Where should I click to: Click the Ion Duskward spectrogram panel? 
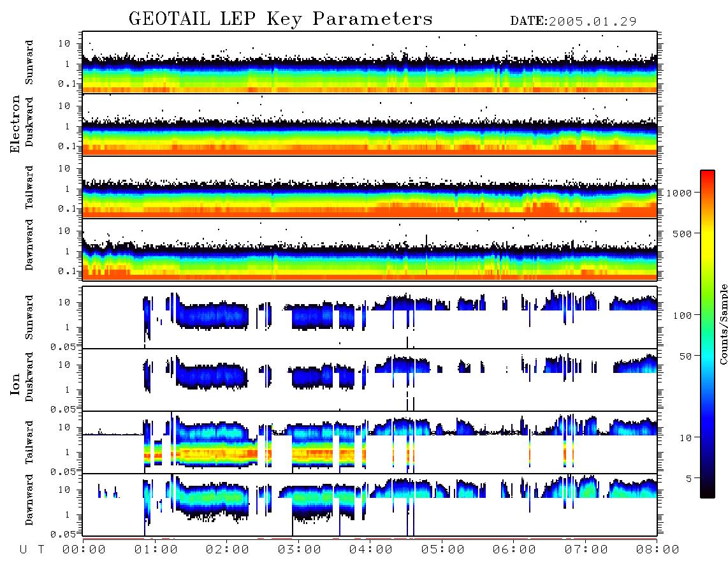[x=370, y=380]
